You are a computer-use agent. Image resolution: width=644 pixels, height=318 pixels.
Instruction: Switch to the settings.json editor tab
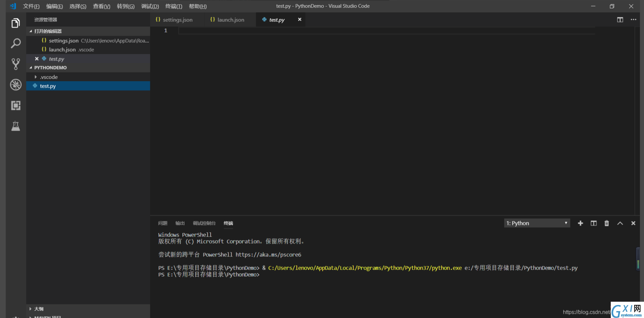[177, 20]
